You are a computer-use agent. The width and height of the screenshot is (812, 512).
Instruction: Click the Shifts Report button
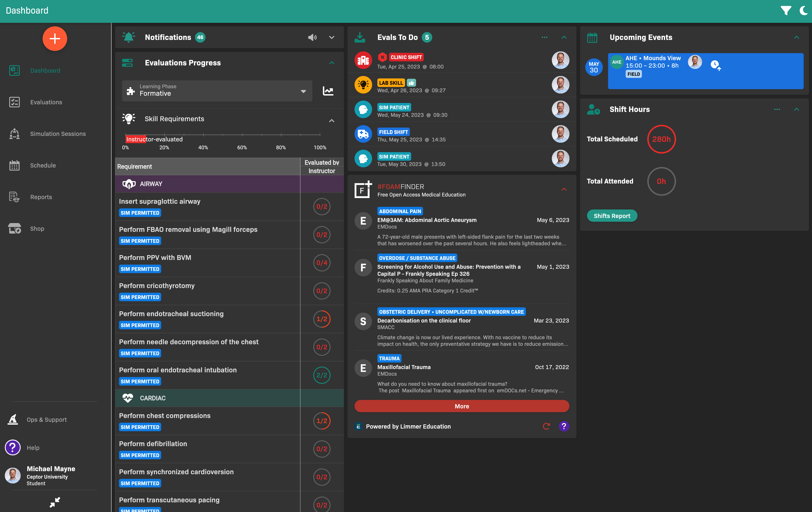coord(612,216)
